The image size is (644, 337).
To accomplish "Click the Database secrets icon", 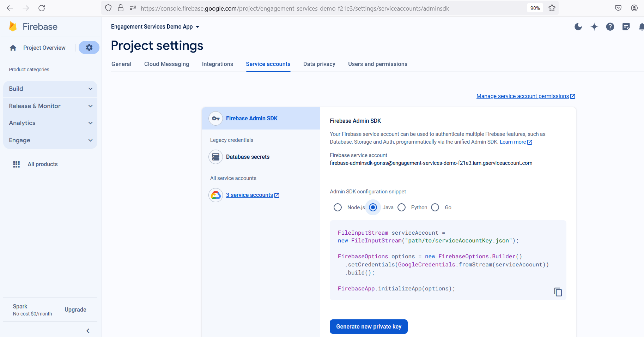I will click(x=215, y=157).
